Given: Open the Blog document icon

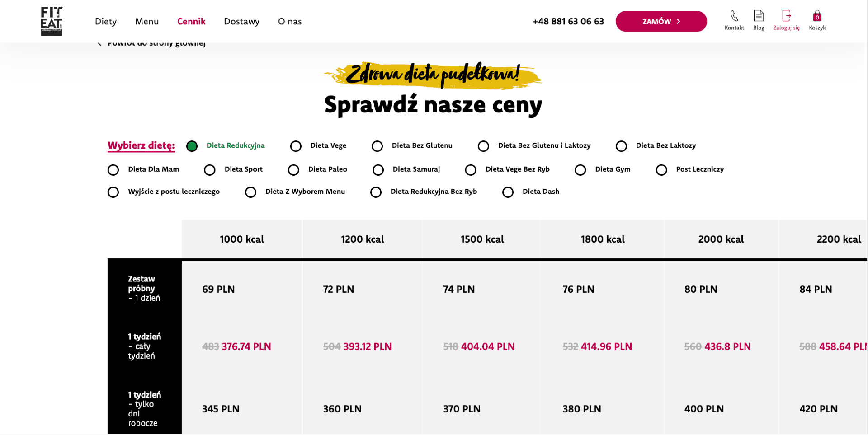Looking at the screenshot, I should pyautogui.click(x=759, y=16).
